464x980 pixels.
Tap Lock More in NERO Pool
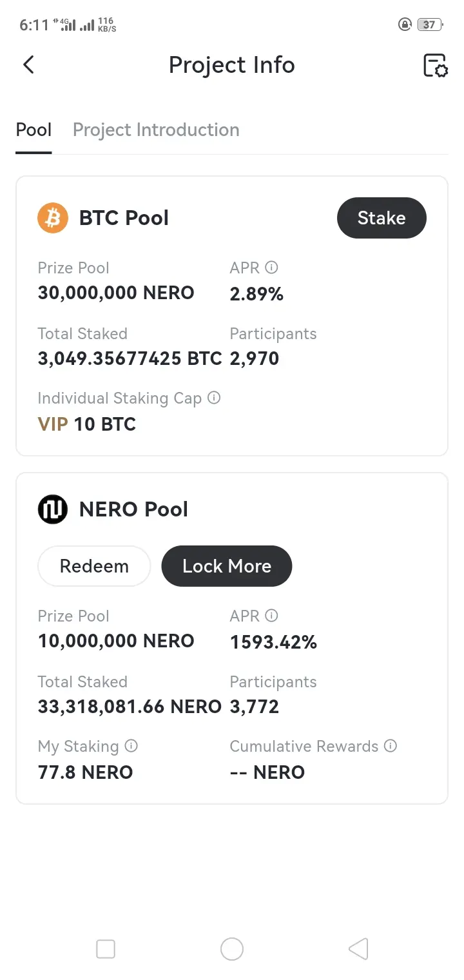tap(227, 566)
